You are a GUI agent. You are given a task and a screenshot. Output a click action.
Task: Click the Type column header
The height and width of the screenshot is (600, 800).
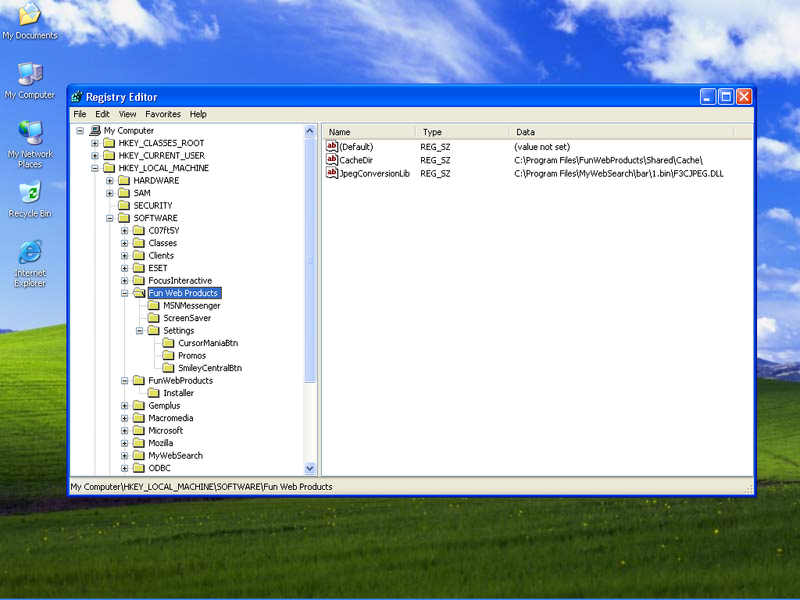(462, 132)
